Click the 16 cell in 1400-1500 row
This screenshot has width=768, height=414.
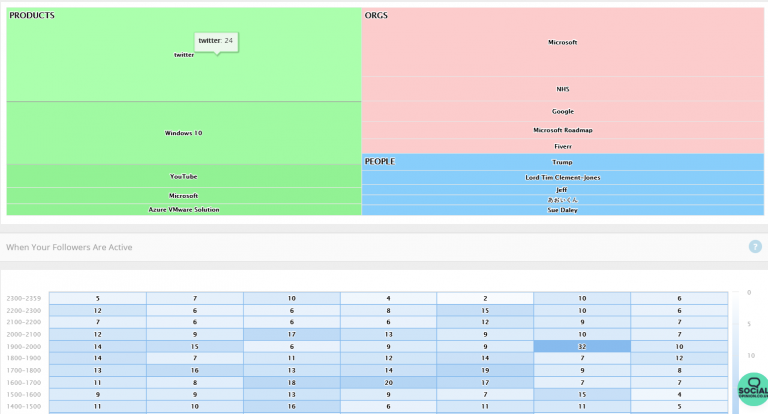pos(291,407)
